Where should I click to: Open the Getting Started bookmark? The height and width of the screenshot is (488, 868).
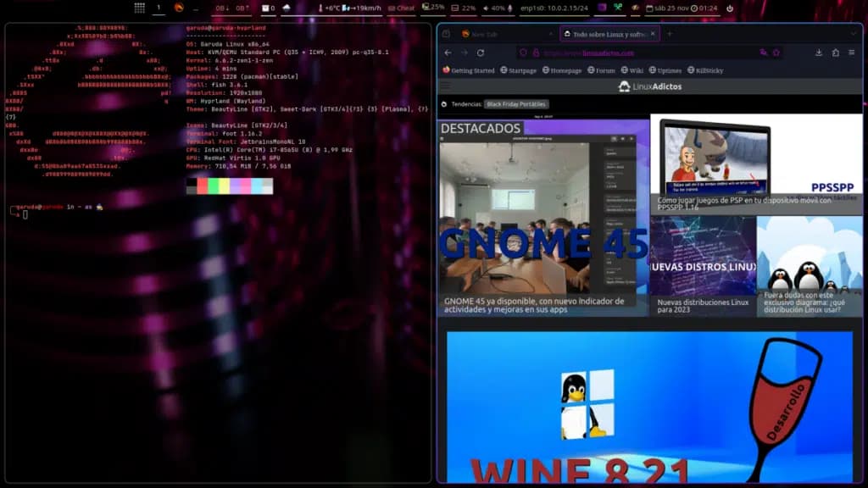tap(468, 70)
